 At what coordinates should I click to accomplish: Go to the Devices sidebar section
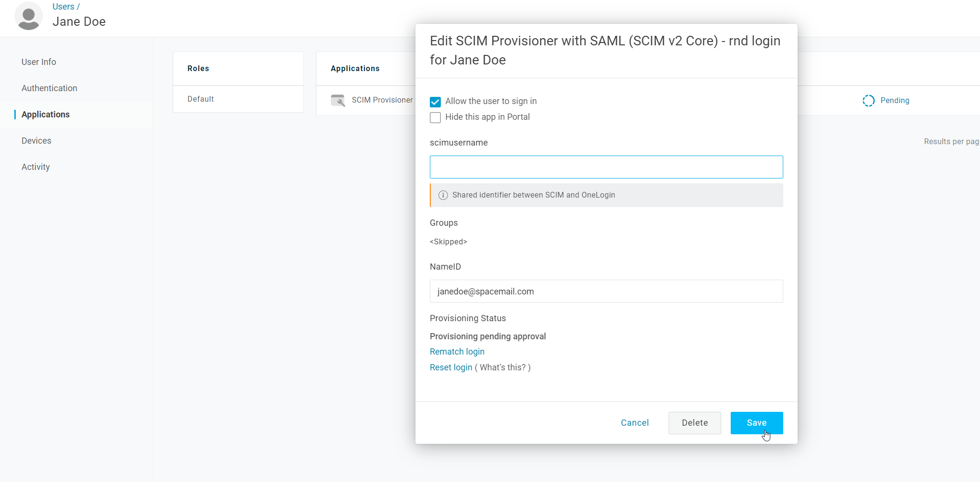36,141
